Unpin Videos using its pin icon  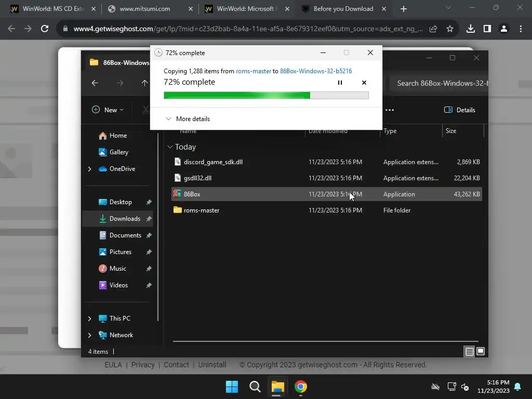tap(149, 285)
